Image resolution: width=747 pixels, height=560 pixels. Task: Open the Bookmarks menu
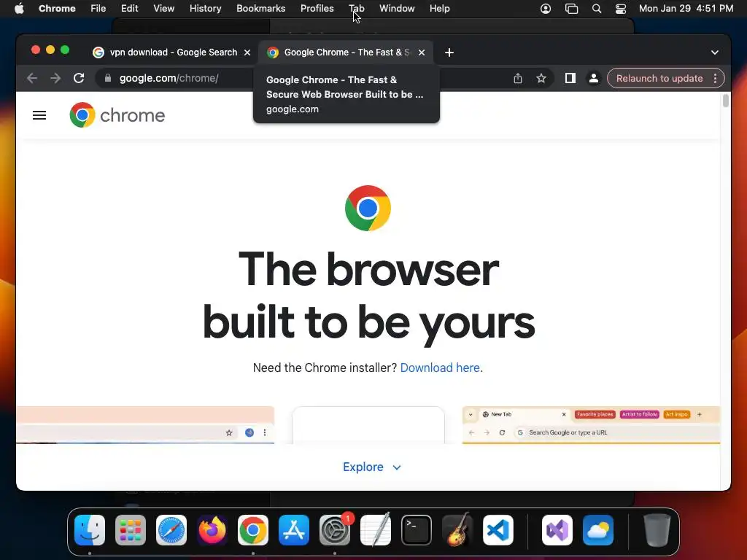(x=260, y=9)
